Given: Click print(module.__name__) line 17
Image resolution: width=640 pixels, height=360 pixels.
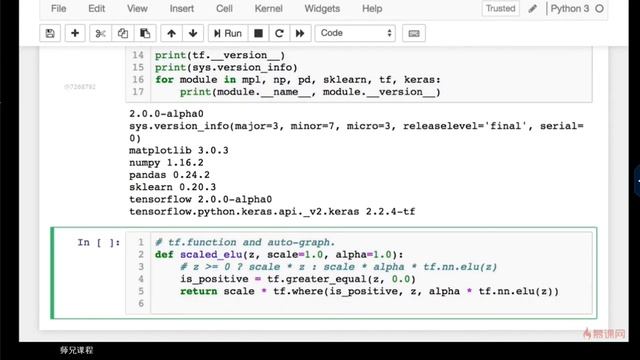Looking at the screenshot, I should coord(310,92).
